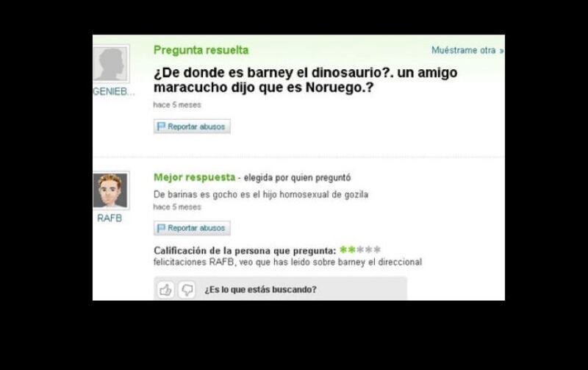Click the asker's felicitaciones RAFB comment
The height and width of the screenshot is (370, 588).
(x=287, y=262)
